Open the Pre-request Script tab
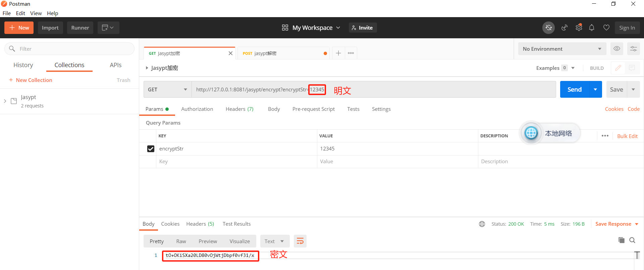Viewport: 644px width, 270px height. 314,109
